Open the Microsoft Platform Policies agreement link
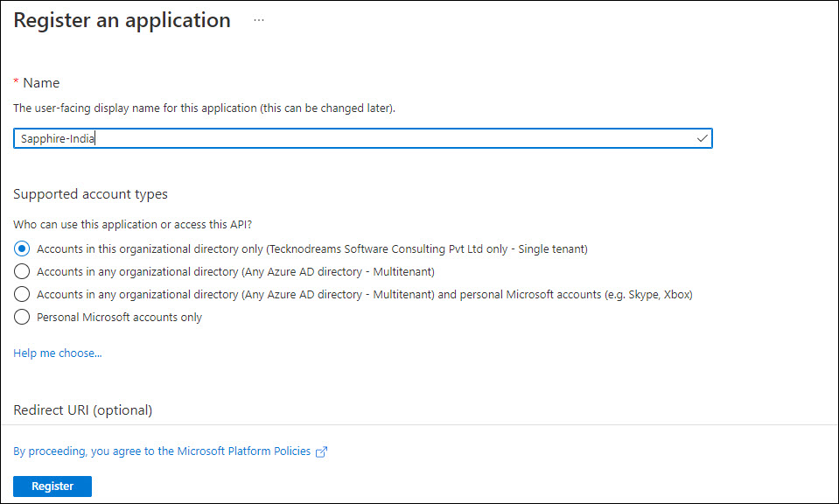Viewport: 839px width, 504px height. click(x=162, y=451)
